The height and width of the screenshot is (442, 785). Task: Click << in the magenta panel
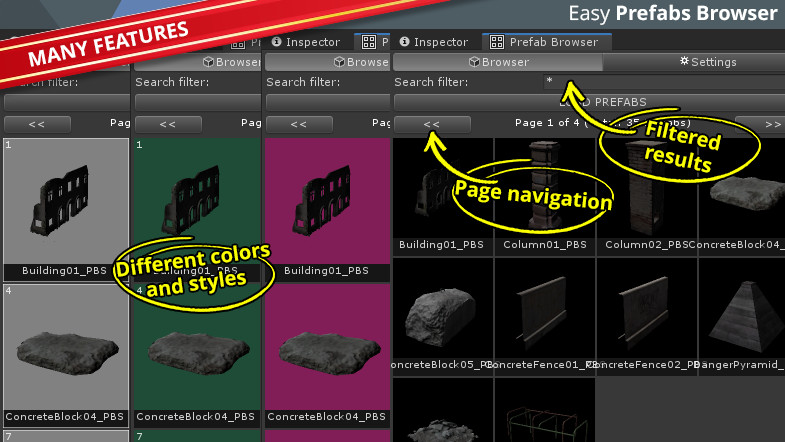299,124
